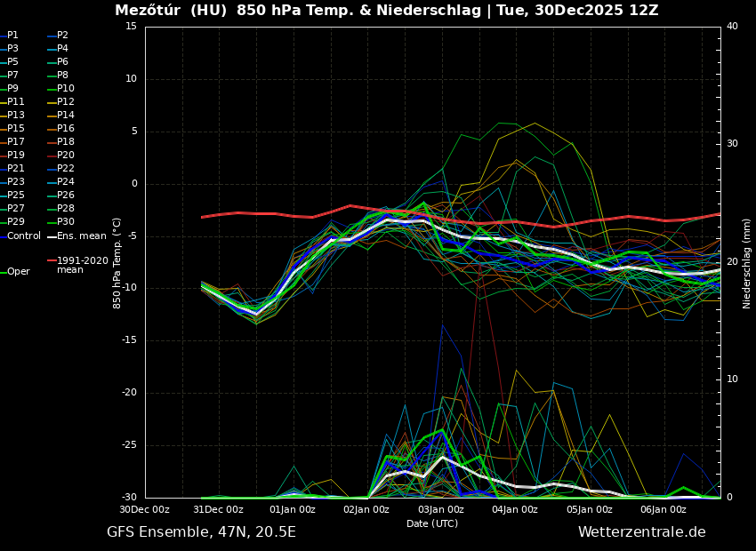Viewport: 756px width, 551px height.
Task: Select the Control legend entry
Action: 23,236
